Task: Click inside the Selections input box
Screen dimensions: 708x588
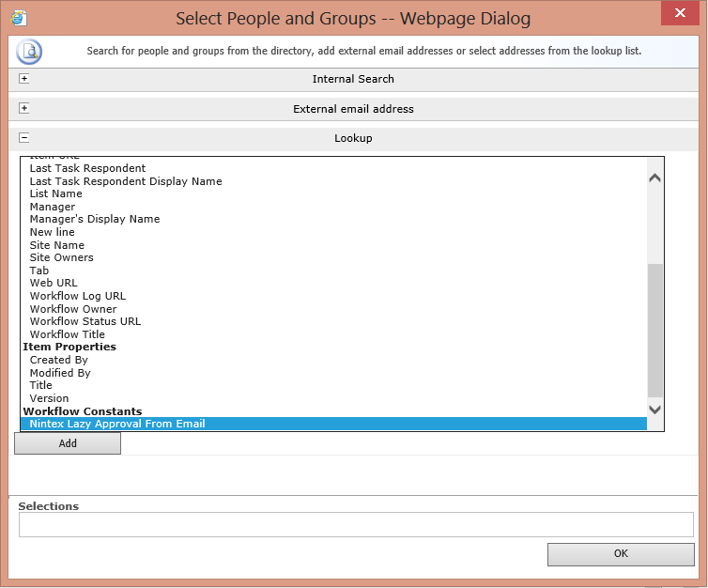Action: pos(356,524)
